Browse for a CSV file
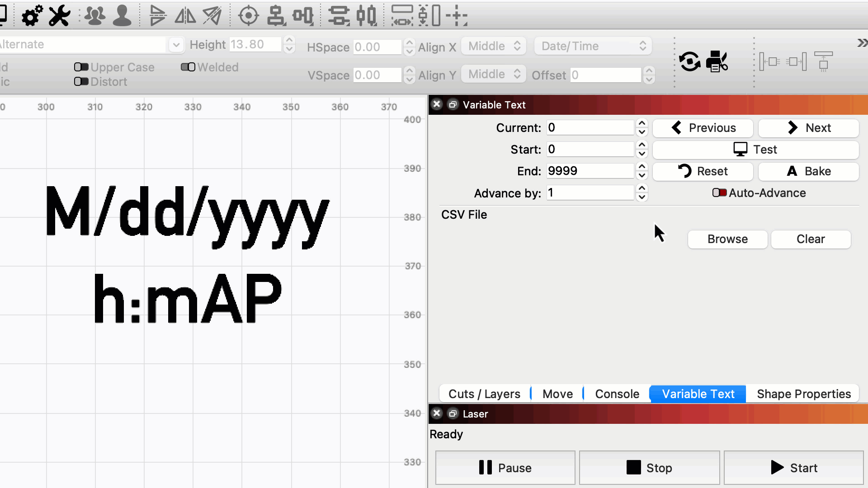This screenshot has height=488, width=868. (727, 239)
